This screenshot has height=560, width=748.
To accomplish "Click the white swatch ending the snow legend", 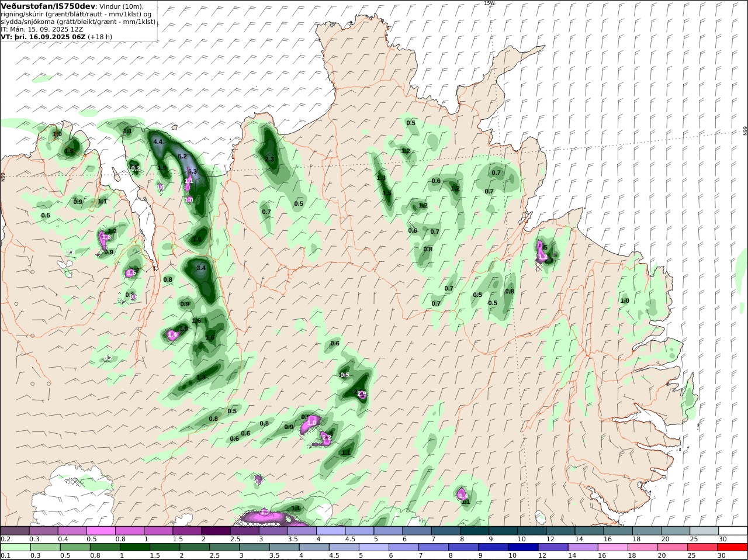I will 733,530.
